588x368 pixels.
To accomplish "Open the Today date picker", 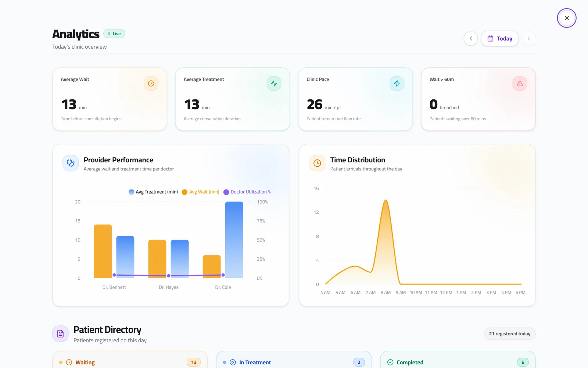I will pos(500,39).
